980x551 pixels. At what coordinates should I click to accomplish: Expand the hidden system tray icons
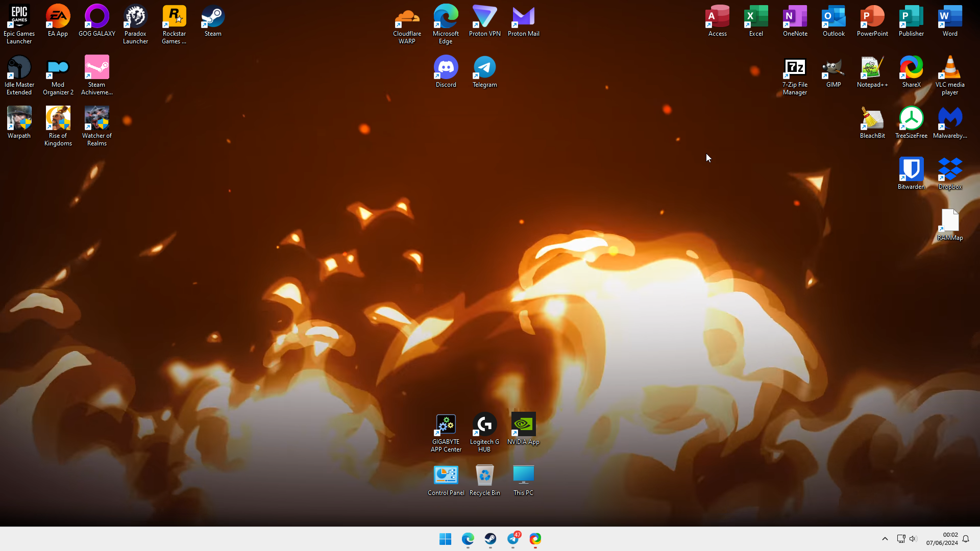pyautogui.click(x=885, y=539)
